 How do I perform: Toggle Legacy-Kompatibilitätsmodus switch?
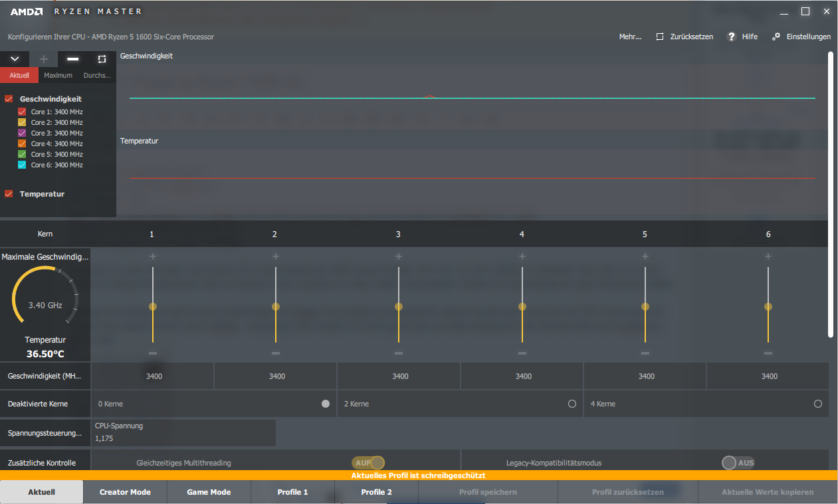[x=738, y=463]
